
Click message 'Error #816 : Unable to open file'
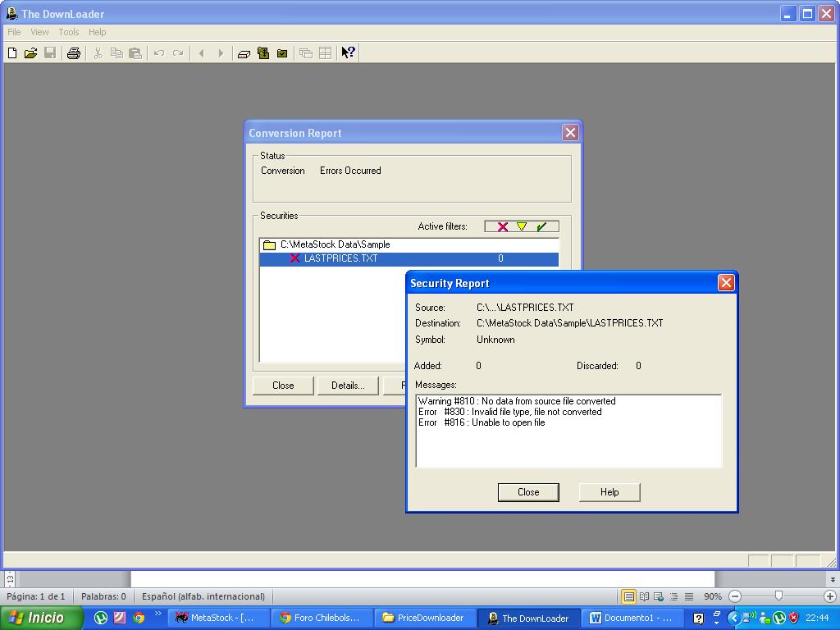pyautogui.click(x=482, y=422)
